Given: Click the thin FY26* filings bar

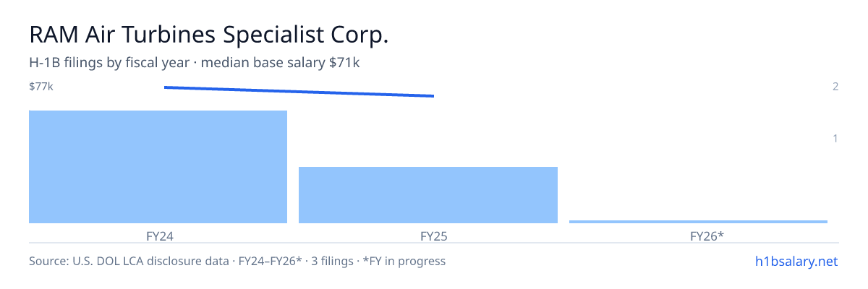Looking at the screenshot, I should [x=698, y=222].
